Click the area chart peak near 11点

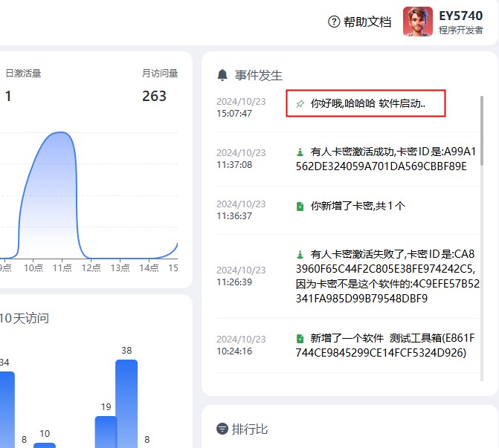pyautogui.click(x=59, y=134)
